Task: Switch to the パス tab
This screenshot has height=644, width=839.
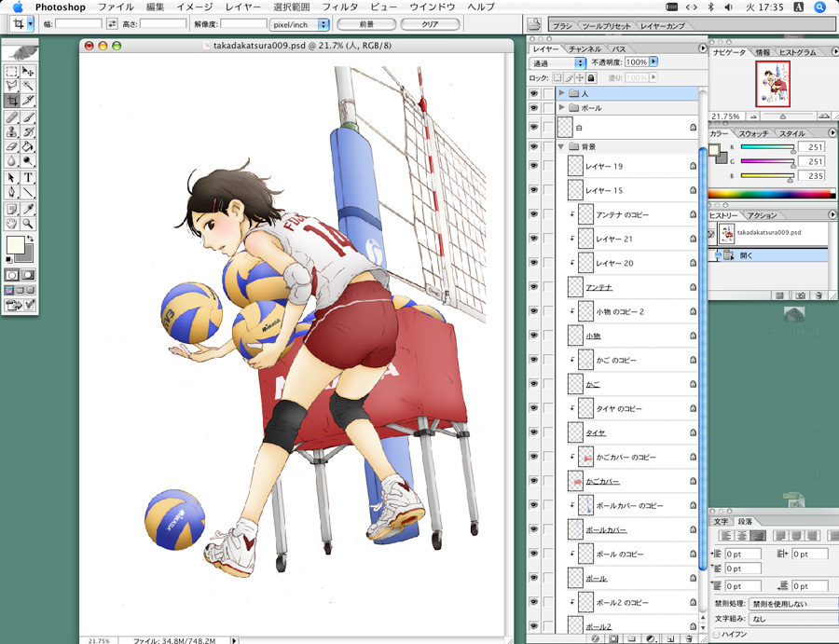Action: coord(619,48)
